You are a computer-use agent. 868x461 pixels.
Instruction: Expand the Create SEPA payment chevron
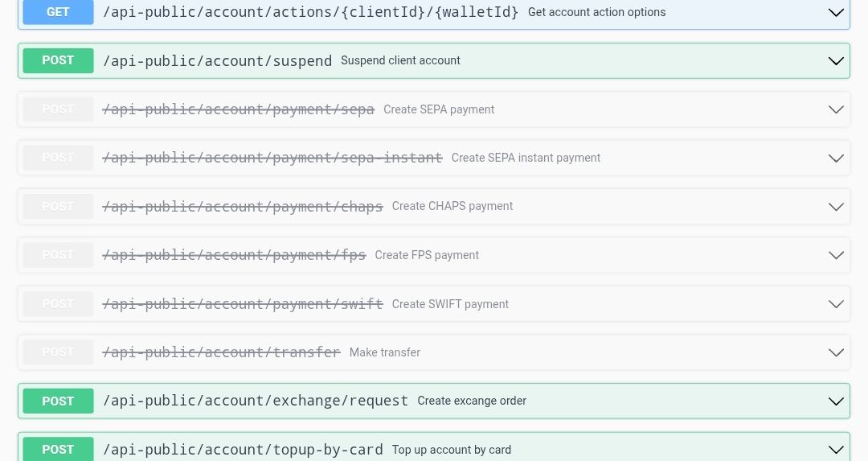[x=836, y=109]
